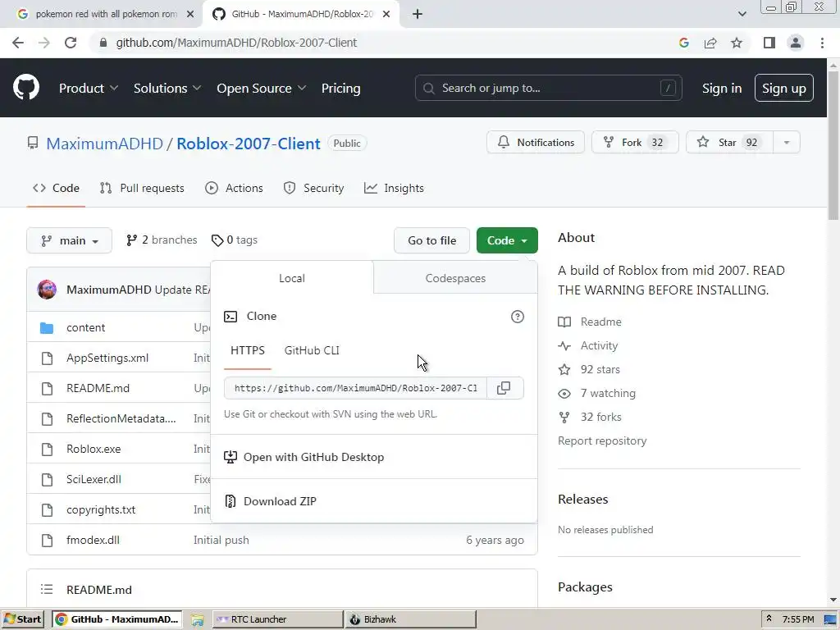Click the README.md table of contents icon
The image size is (840, 630).
47,589
